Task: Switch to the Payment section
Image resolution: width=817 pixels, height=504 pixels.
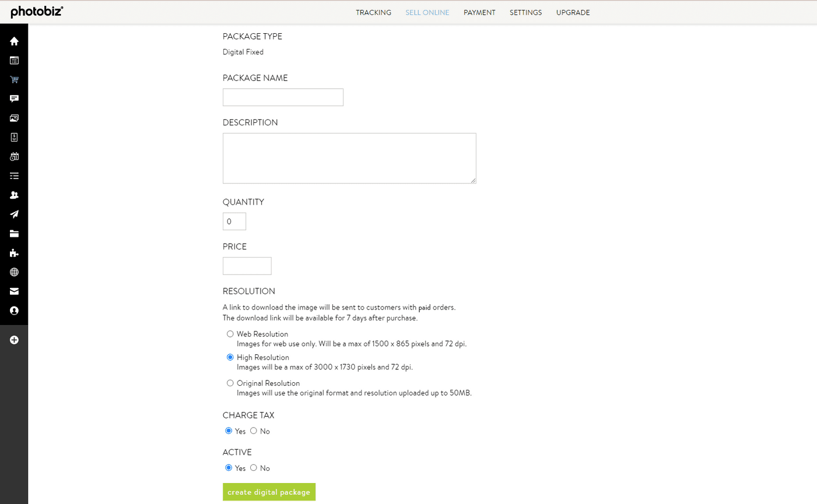Action: click(x=479, y=12)
